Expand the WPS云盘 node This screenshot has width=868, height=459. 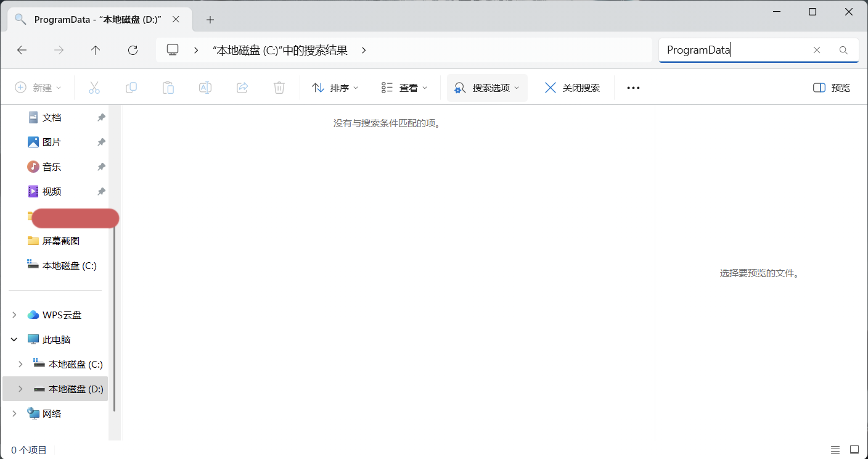click(x=14, y=315)
